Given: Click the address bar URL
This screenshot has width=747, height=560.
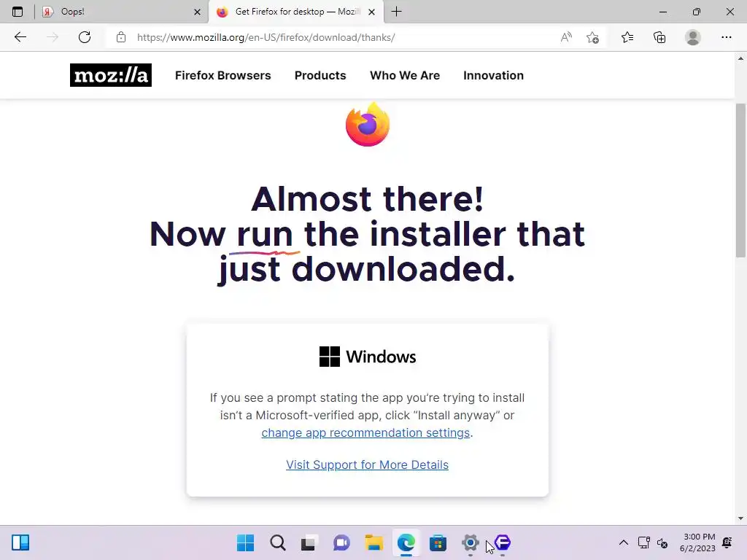Looking at the screenshot, I should tap(266, 38).
